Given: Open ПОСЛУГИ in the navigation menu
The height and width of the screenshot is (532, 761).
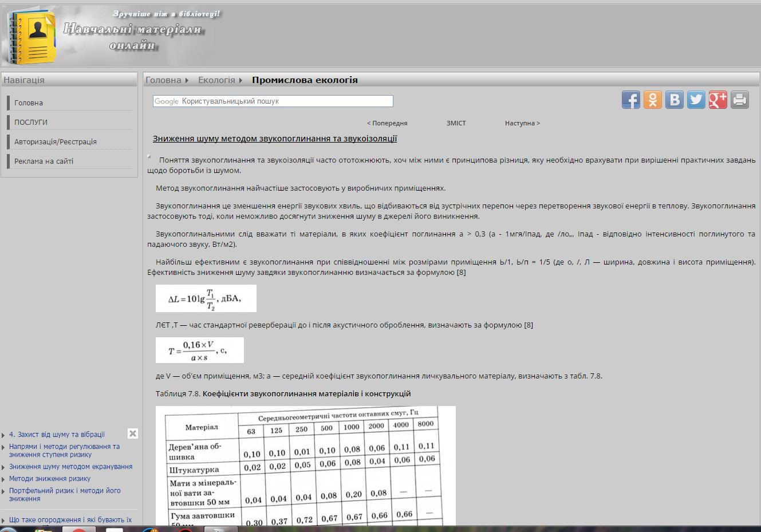Looking at the screenshot, I should click(31, 123).
